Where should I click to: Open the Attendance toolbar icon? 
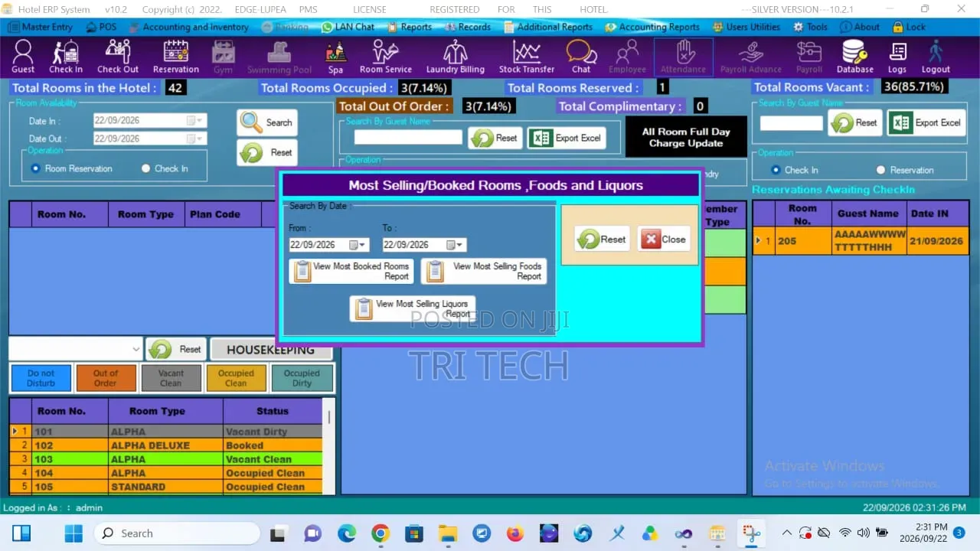[x=684, y=57]
